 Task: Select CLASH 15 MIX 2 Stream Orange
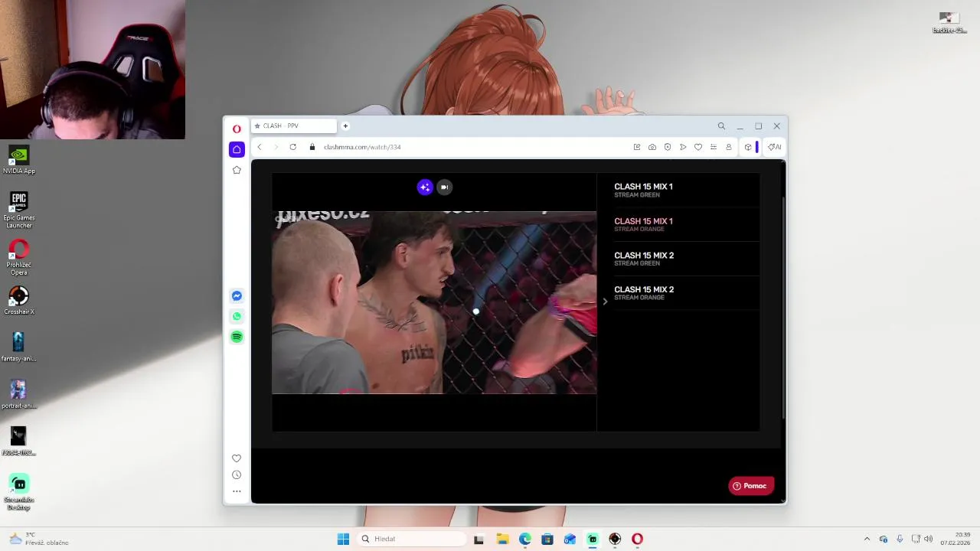pyautogui.click(x=644, y=293)
